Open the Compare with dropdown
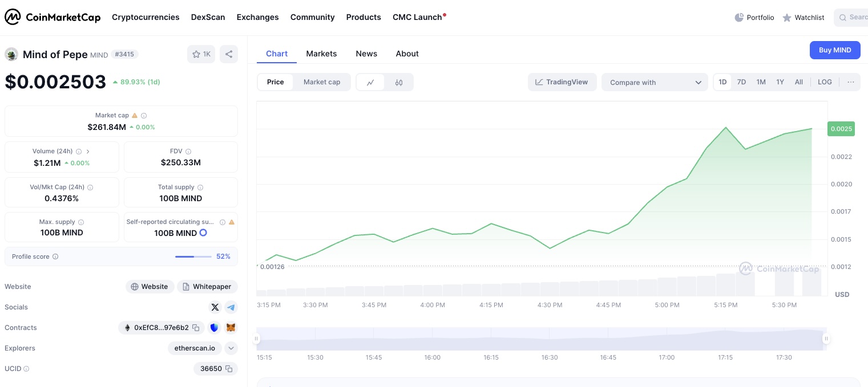 pos(655,82)
